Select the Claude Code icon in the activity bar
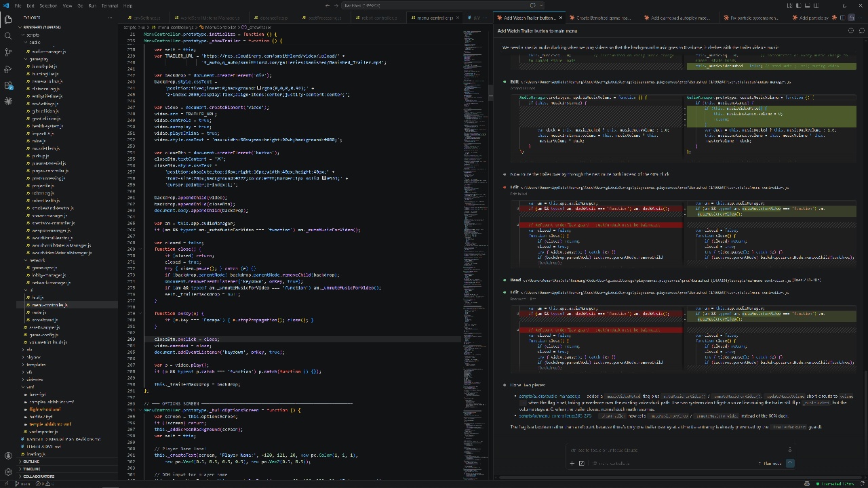This screenshot has height=488, width=868. (8, 100)
